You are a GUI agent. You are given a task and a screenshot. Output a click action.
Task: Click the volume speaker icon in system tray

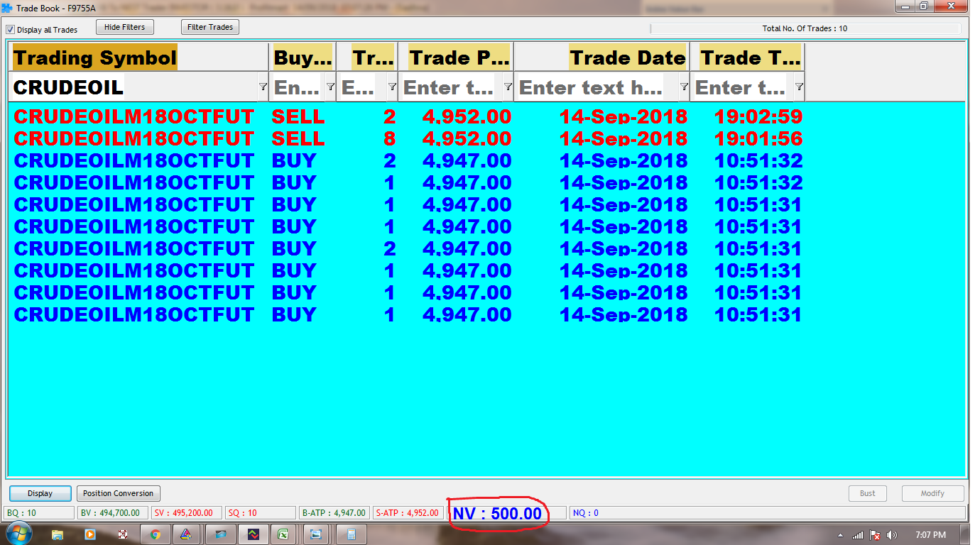click(892, 535)
